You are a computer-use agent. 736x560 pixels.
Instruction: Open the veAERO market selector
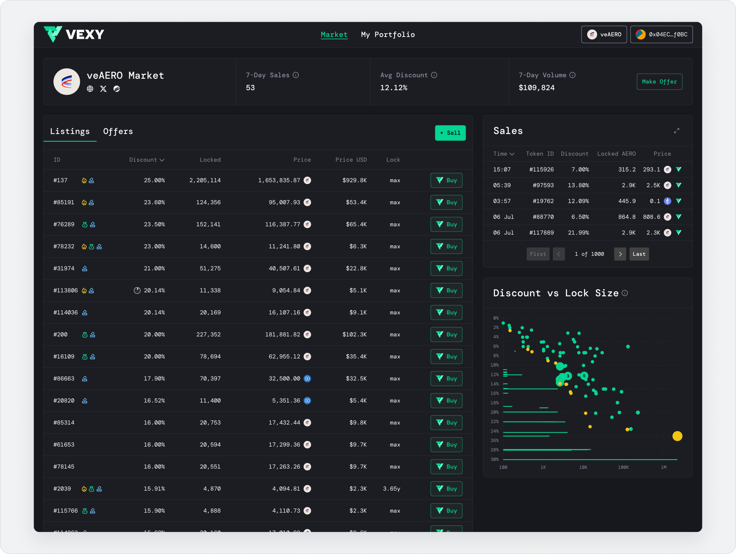(x=604, y=34)
